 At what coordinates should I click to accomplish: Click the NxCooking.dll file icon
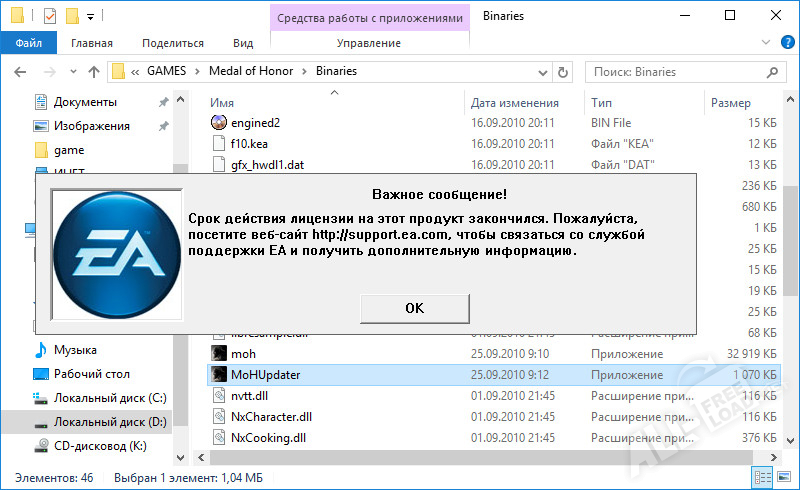pos(219,437)
